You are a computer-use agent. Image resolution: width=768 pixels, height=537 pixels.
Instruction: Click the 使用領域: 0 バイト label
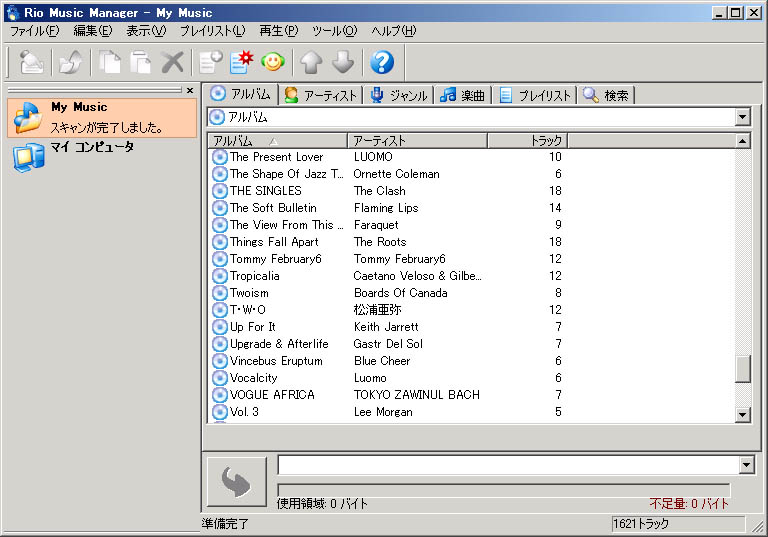click(x=322, y=503)
